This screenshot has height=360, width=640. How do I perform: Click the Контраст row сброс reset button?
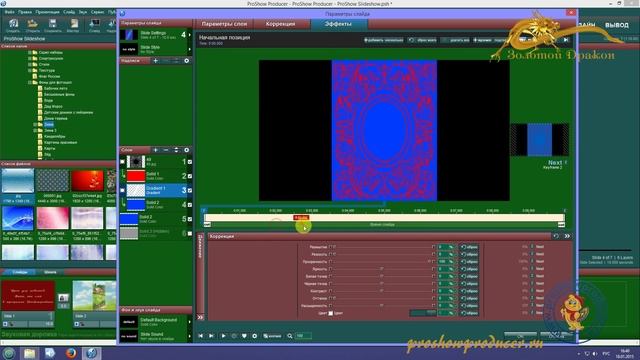click(x=469, y=291)
